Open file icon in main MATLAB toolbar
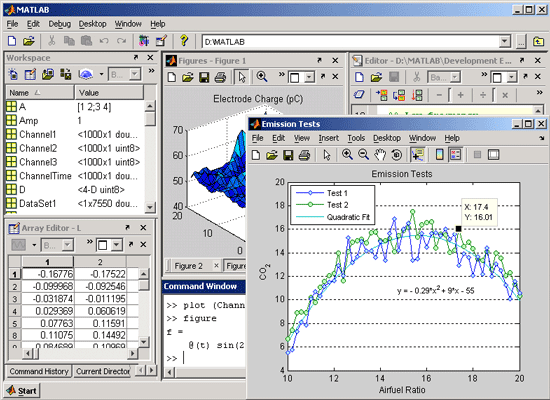 point(29,41)
